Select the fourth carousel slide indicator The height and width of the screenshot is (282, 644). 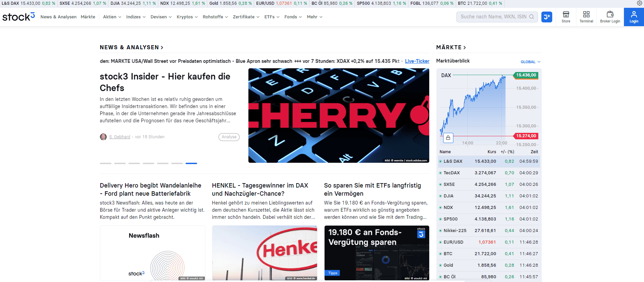[x=149, y=163]
